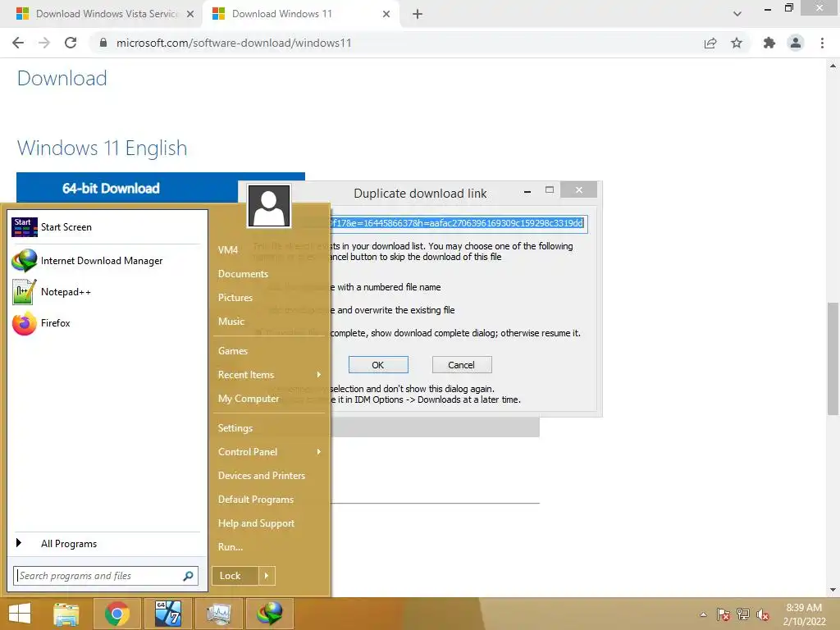
Task: Open a new Chrome tab
Action: 418,14
